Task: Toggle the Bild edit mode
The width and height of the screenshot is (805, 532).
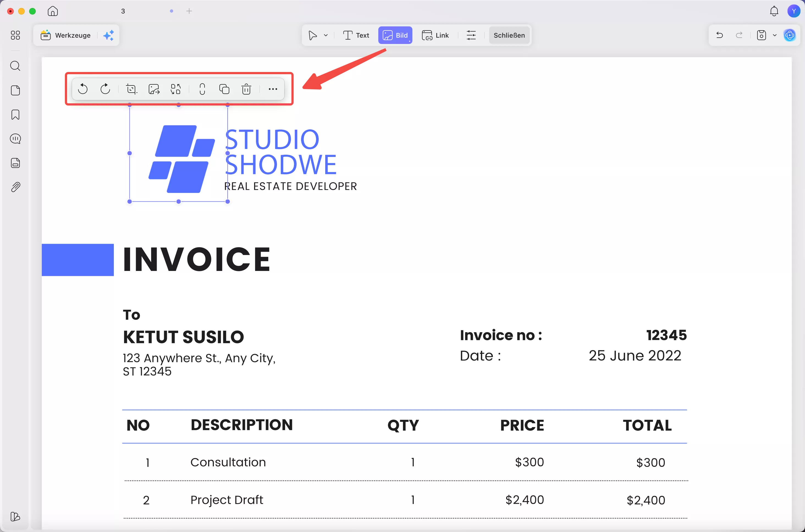Action: pos(395,35)
